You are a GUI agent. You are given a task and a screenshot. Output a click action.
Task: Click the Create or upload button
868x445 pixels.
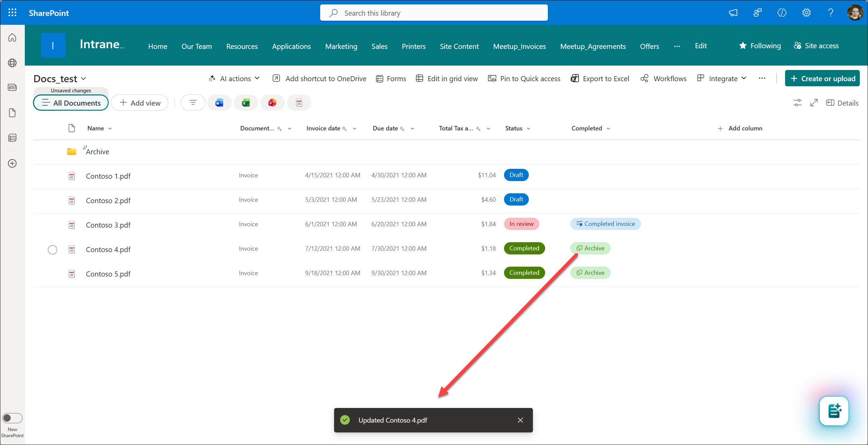click(x=822, y=78)
